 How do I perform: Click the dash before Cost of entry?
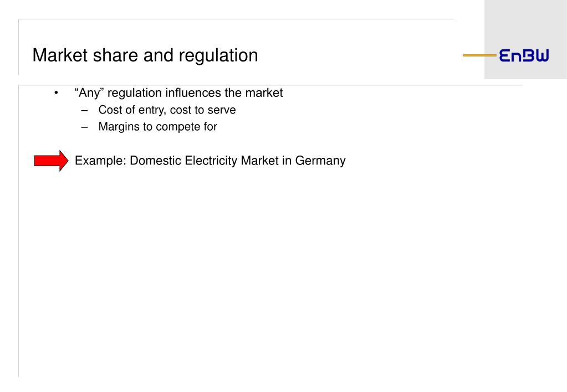(x=85, y=110)
